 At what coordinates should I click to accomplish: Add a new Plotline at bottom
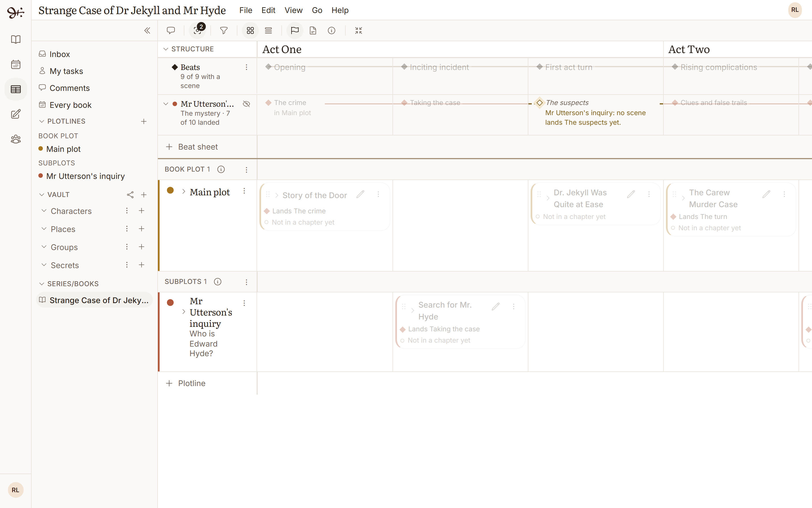click(186, 383)
